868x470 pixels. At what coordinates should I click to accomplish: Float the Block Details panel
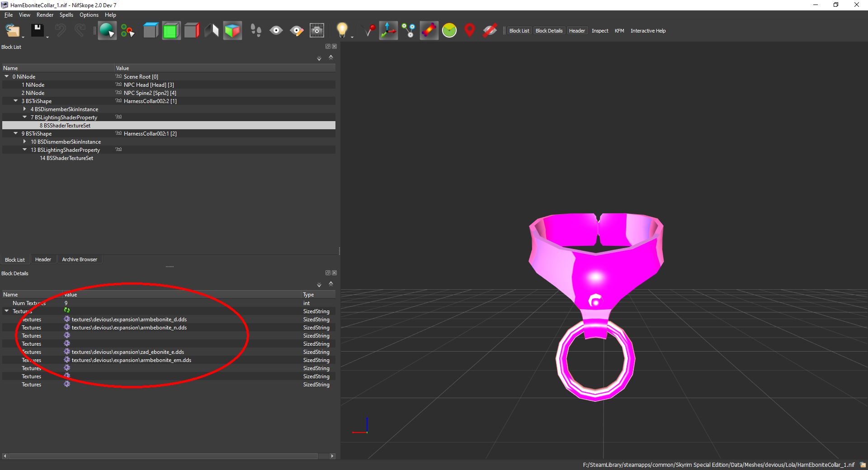[x=328, y=273]
